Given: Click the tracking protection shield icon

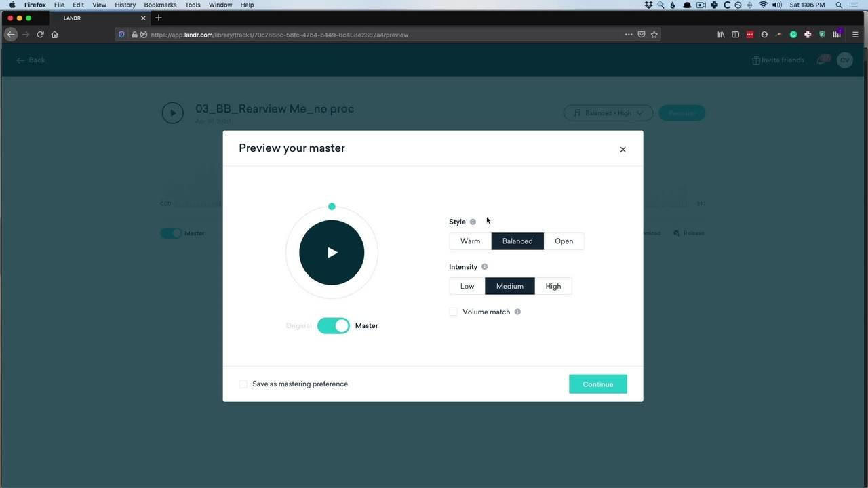Looking at the screenshot, I should click(121, 35).
